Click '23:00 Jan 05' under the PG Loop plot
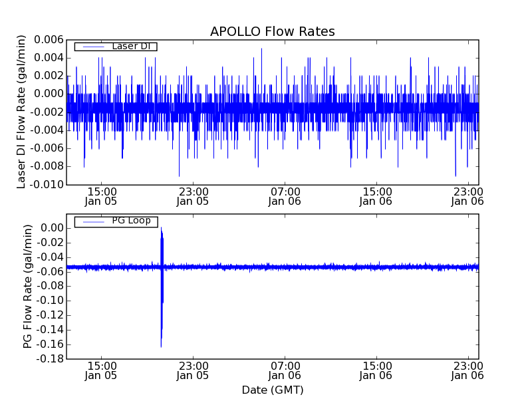Screen dimensions: 532x399 coord(193,371)
